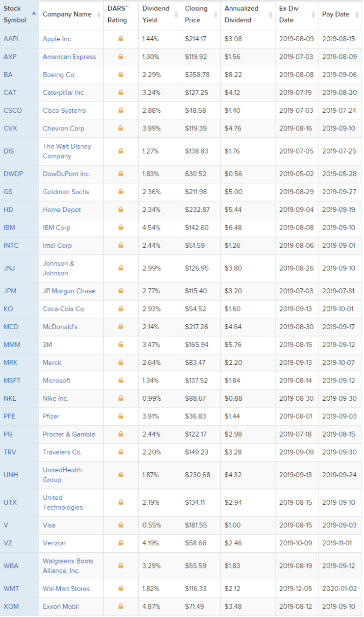This screenshot has width=364, height=617.
Task: Click the DARS lock icon for Apple Inc.
Action: click(x=121, y=39)
